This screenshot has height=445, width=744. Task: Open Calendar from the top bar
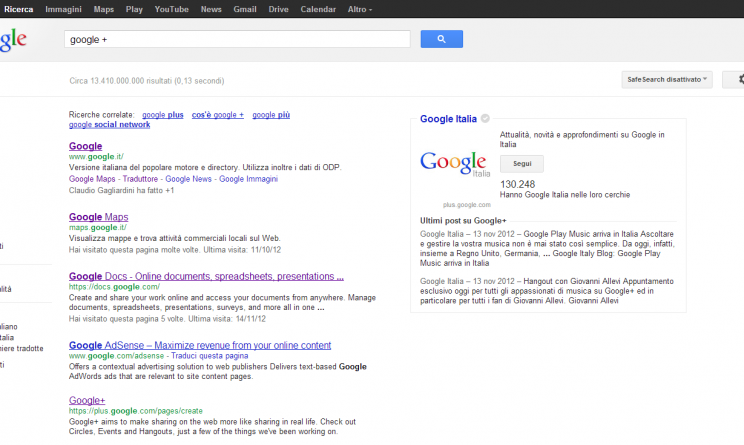coord(318,9)
